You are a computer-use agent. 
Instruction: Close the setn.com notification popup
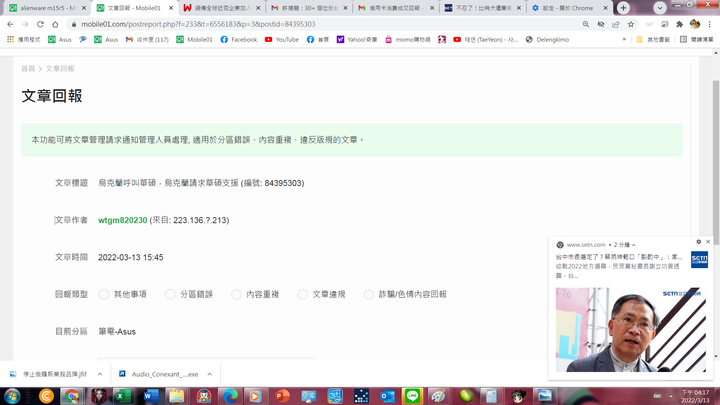coord(708,242)
